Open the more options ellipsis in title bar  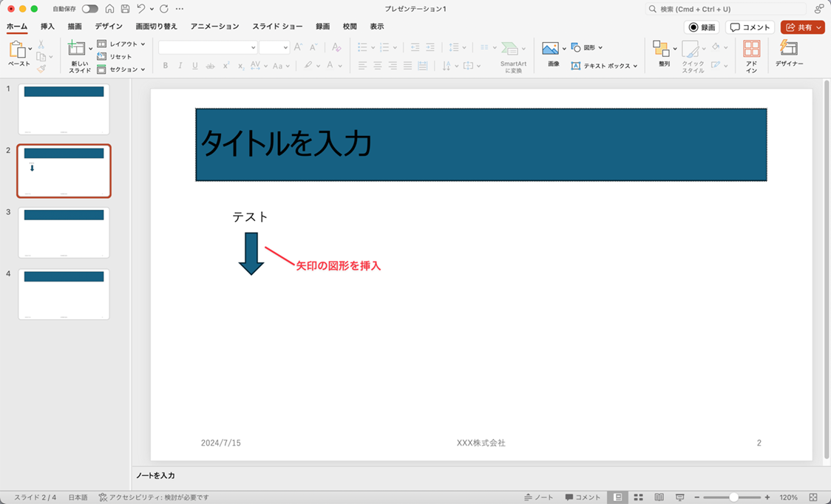(x=180, y=9)
